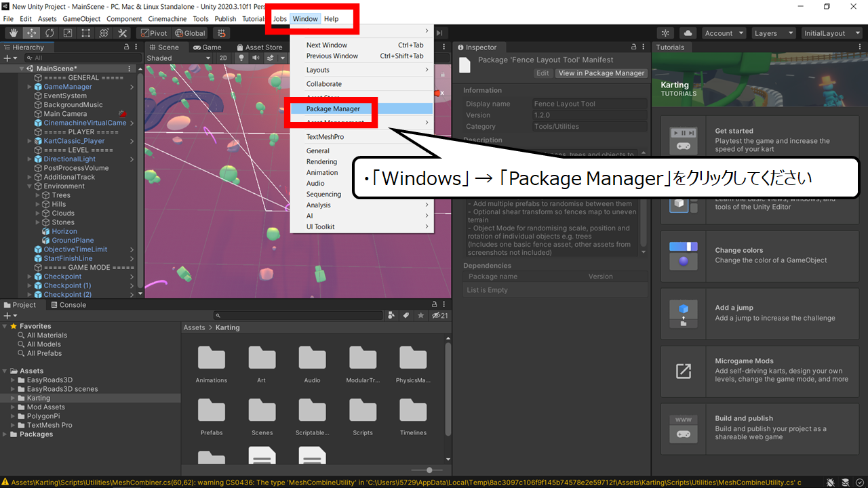Click the Hierarchy create plus button

[9, 58]
